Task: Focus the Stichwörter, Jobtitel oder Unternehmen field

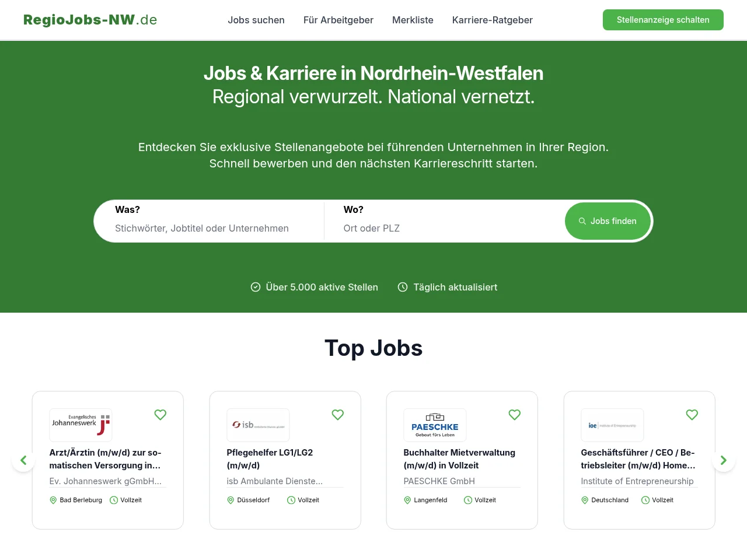Action: pyautogui.click(x=210, y=228)
